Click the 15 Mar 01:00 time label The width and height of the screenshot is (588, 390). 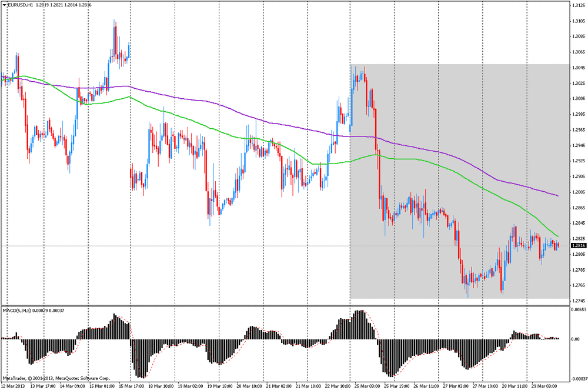[101, 386]
